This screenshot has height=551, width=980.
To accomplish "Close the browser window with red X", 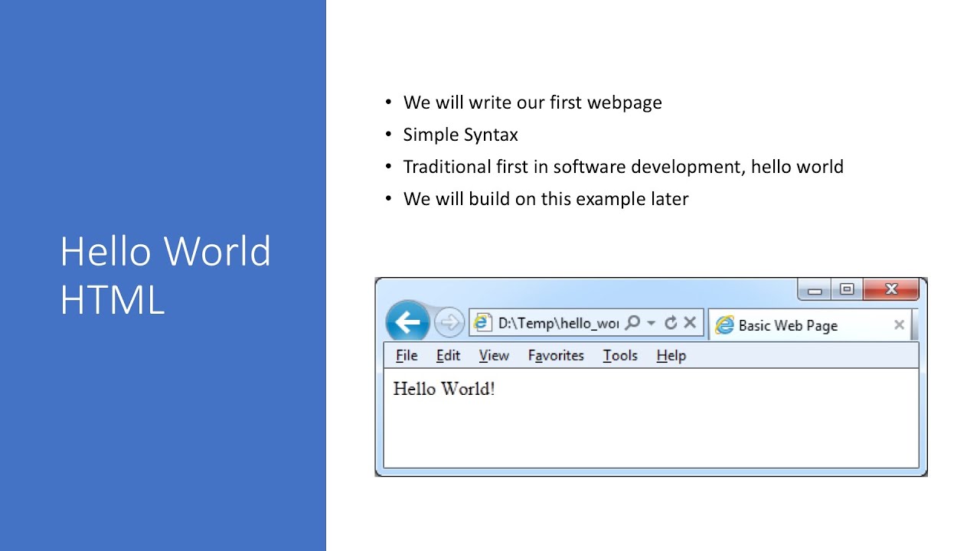I will tap(890, 289).
